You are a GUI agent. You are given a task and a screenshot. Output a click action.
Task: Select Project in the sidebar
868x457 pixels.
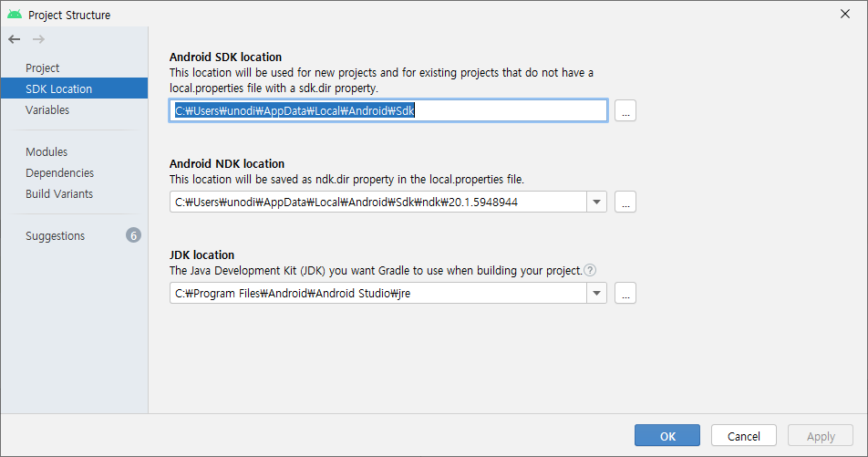74,68
